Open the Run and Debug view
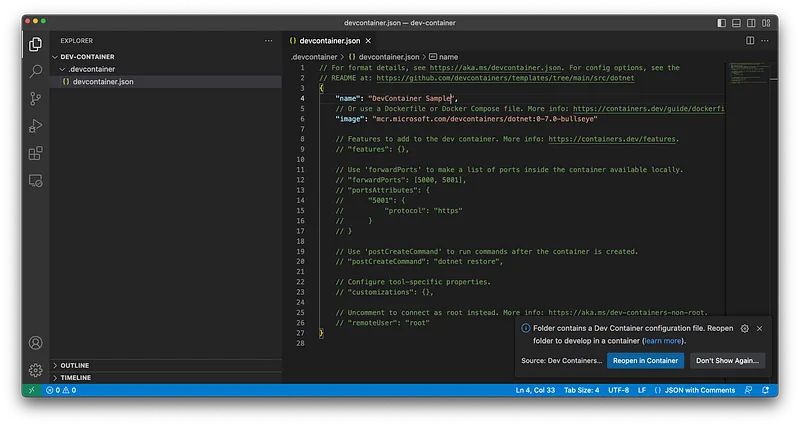 [x=36, y=126]
